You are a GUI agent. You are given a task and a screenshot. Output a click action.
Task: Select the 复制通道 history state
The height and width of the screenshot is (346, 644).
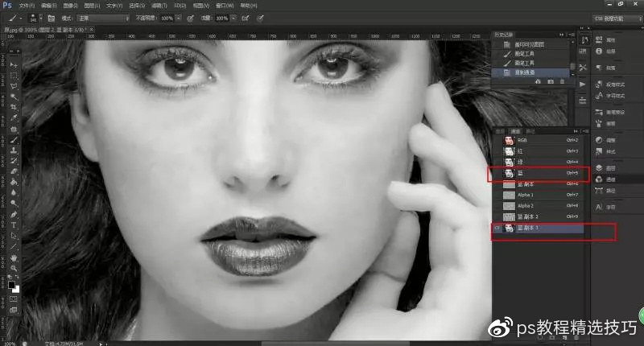(x=530, y=72)
